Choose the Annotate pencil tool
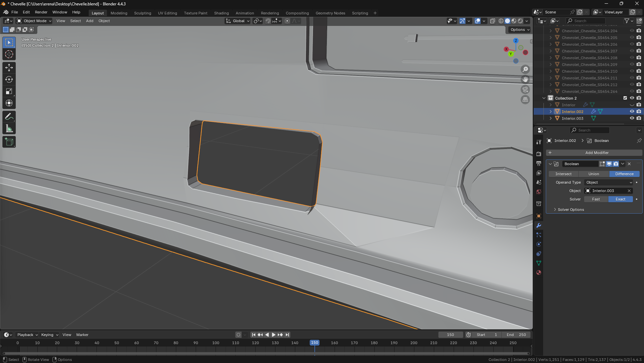Screen dimensions: 644x363 click(x=9, y=117)
